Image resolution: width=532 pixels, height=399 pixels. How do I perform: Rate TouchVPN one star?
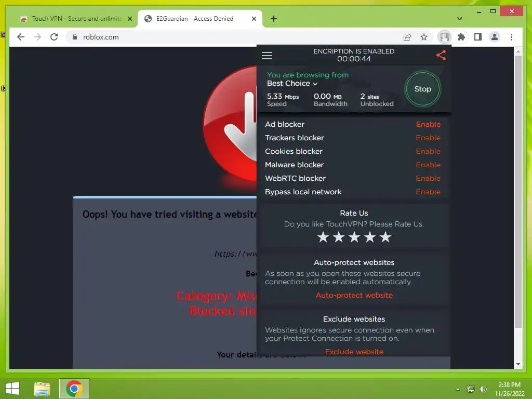coord(323,237)
